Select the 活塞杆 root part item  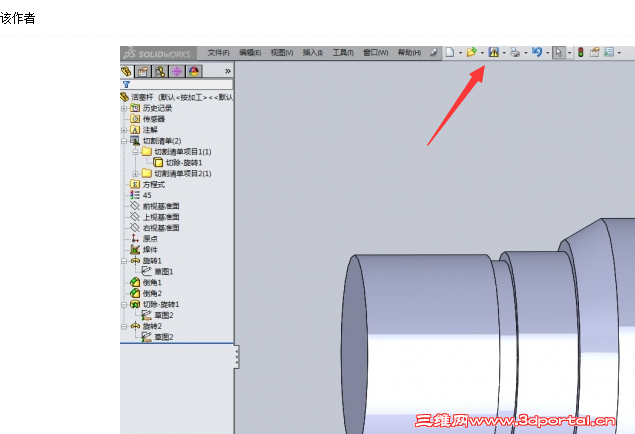click(x=177, y=97)
